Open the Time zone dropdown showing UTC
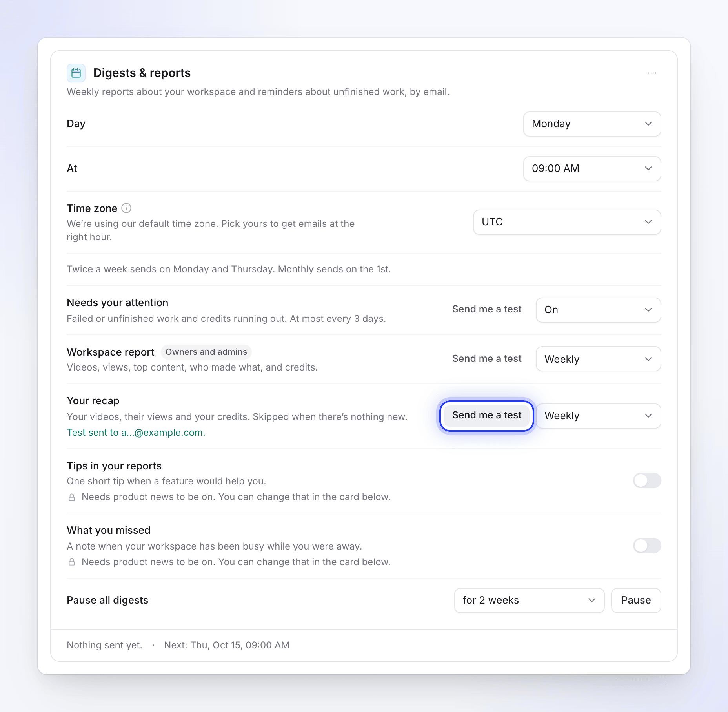This screenshot has width=728, height=712. point(567,222)
